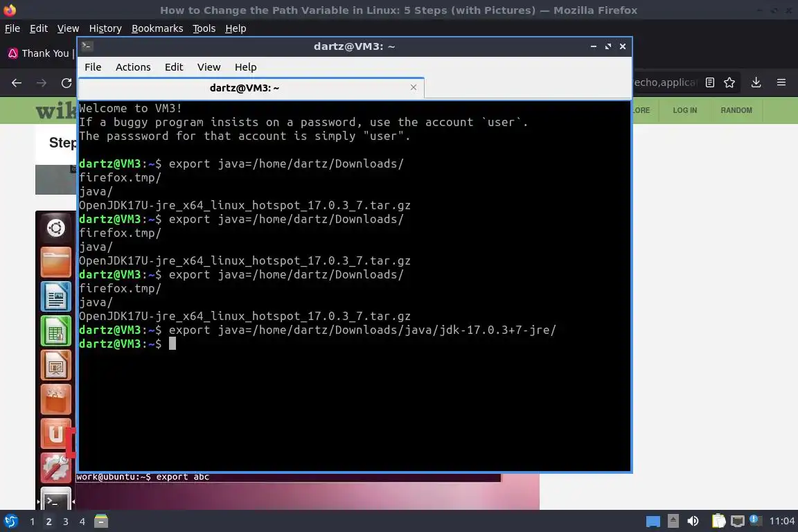Click the Software Center bag icon in the article image

point(56,400)
